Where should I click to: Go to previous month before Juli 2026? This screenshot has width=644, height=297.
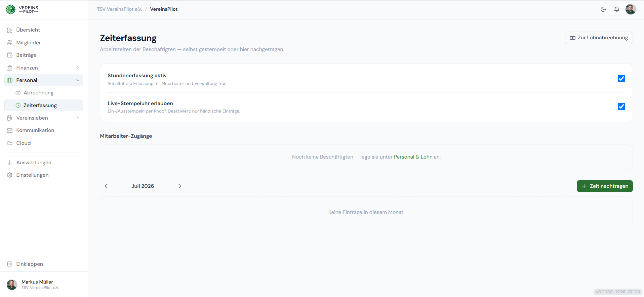click(x=106, y=186)
